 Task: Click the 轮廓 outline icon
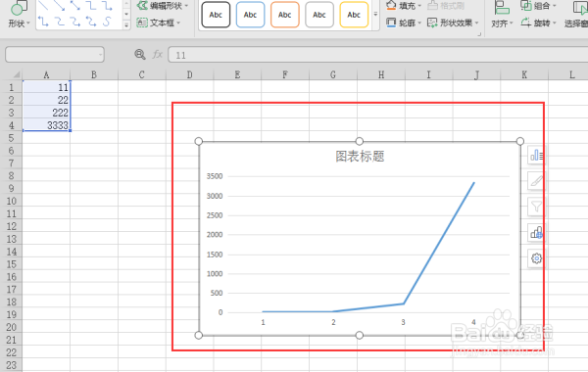tap(391, 23)
